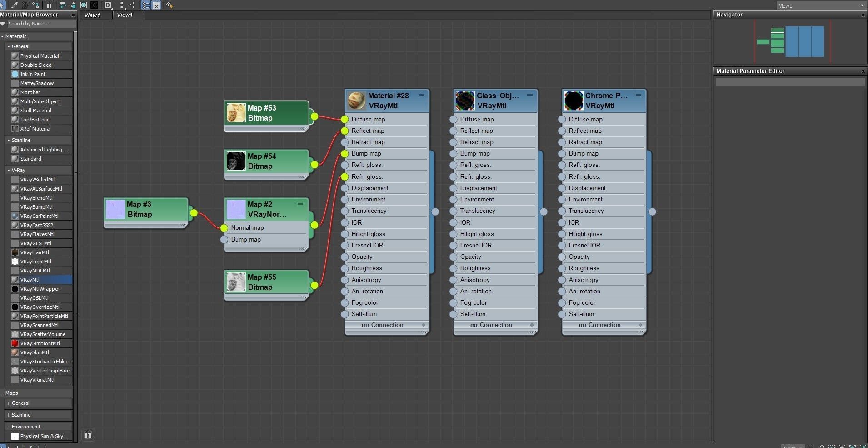868x448 pixels.
Task: Collapse the Scanline materials subgroup
Action: coord(9,140)
